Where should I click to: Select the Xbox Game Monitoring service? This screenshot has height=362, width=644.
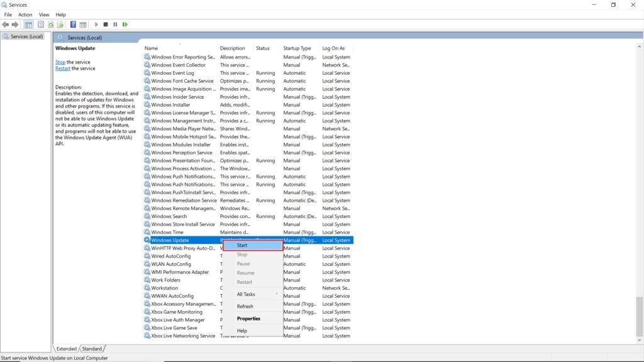(x=248, y=312)
